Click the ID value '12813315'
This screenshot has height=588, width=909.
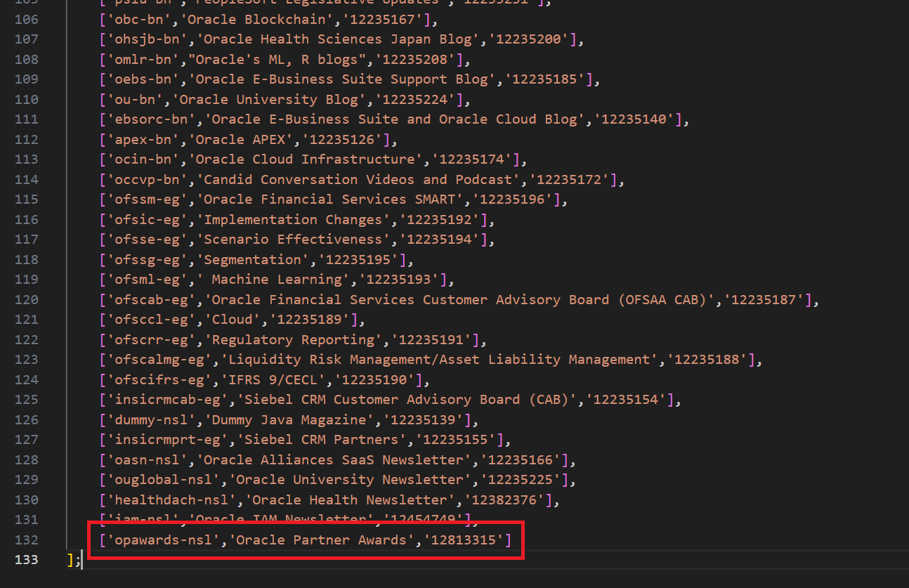[x=464, y=540]
